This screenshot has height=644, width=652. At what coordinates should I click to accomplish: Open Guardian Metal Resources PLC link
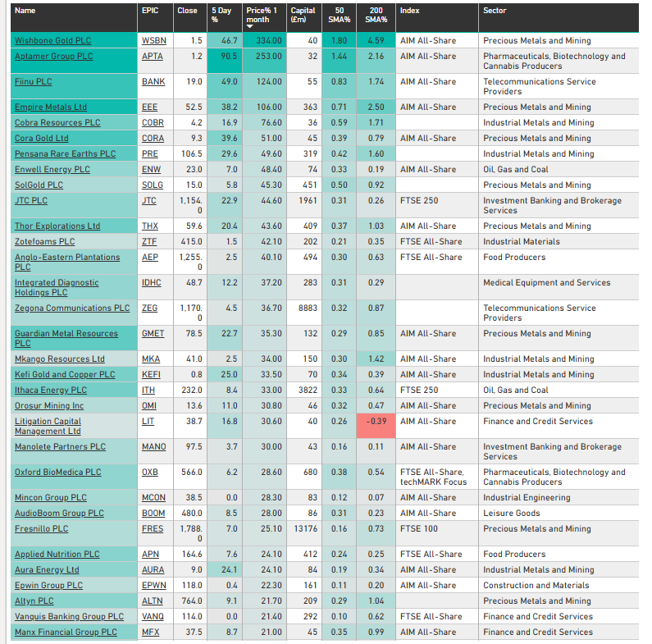[x=66, y=338]
